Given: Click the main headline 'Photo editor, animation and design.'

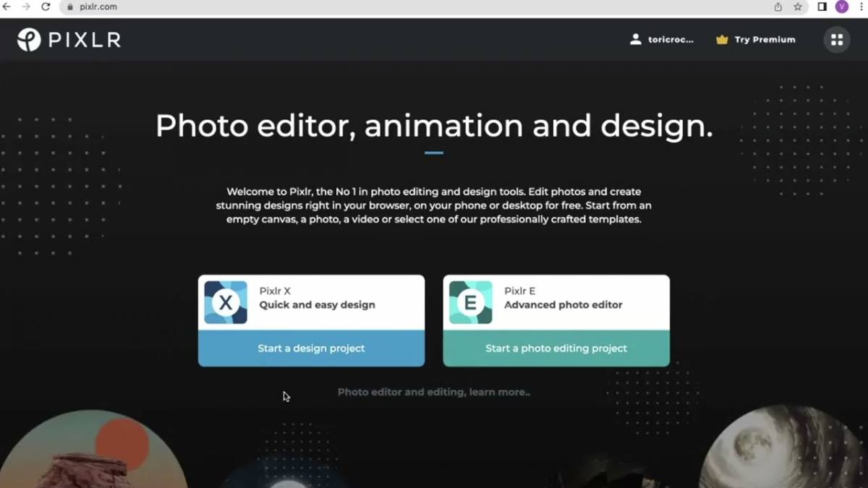Looking at the screenshot, I should 434,126.
